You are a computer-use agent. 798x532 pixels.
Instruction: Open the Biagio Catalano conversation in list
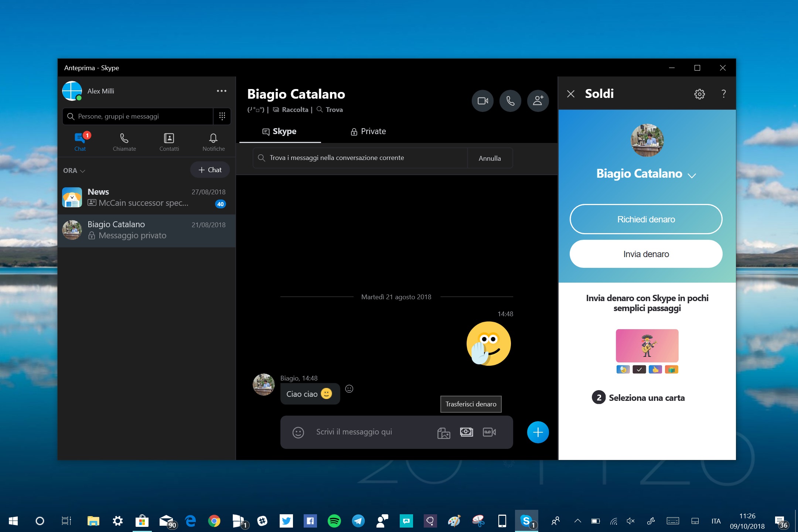coord(147,230)
